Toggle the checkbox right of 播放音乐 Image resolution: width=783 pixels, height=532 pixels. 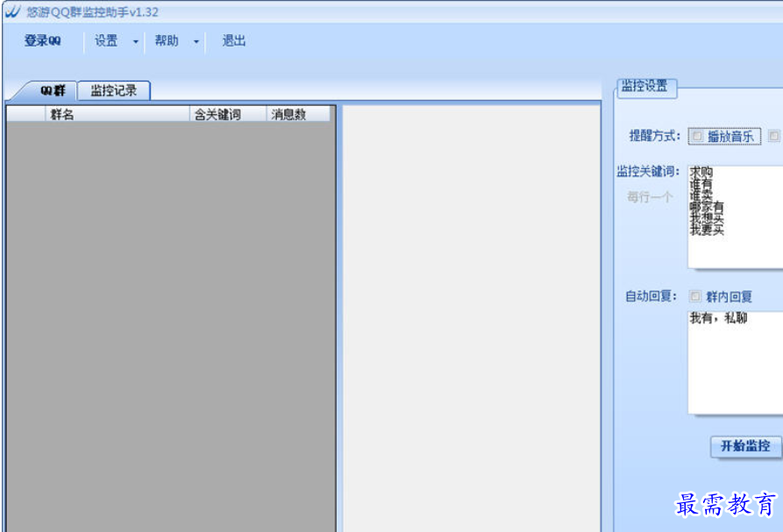coord(773,135)
